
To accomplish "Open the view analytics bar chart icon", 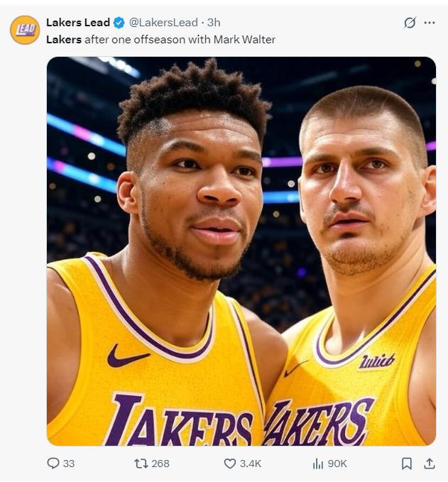I will point(318,464).
